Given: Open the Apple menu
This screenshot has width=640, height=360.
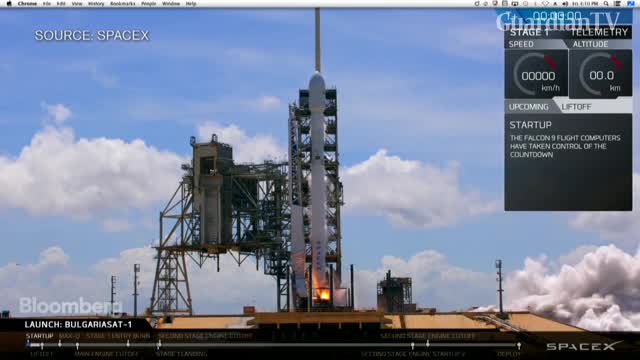Looking at the screenshot, I should pyautogui.click(x=9, y=3).
